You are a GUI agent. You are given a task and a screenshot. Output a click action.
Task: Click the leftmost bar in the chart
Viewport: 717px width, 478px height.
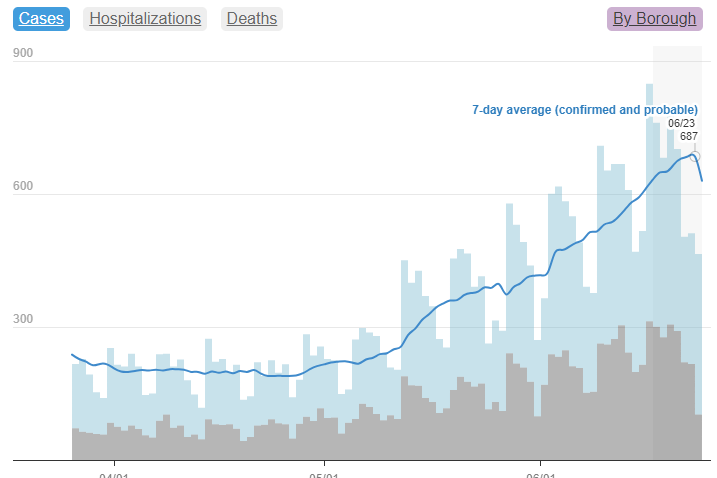pos(75,400)
